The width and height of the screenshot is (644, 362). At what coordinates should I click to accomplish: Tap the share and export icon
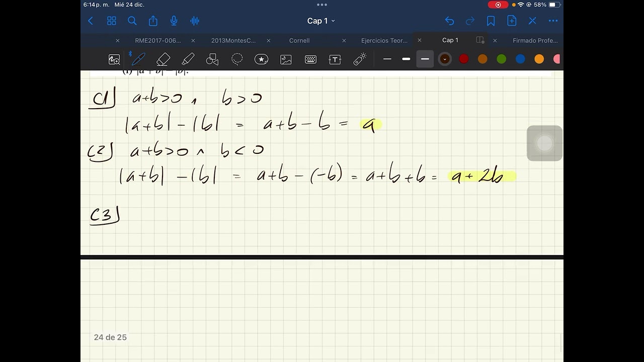[x=153, y=21]
